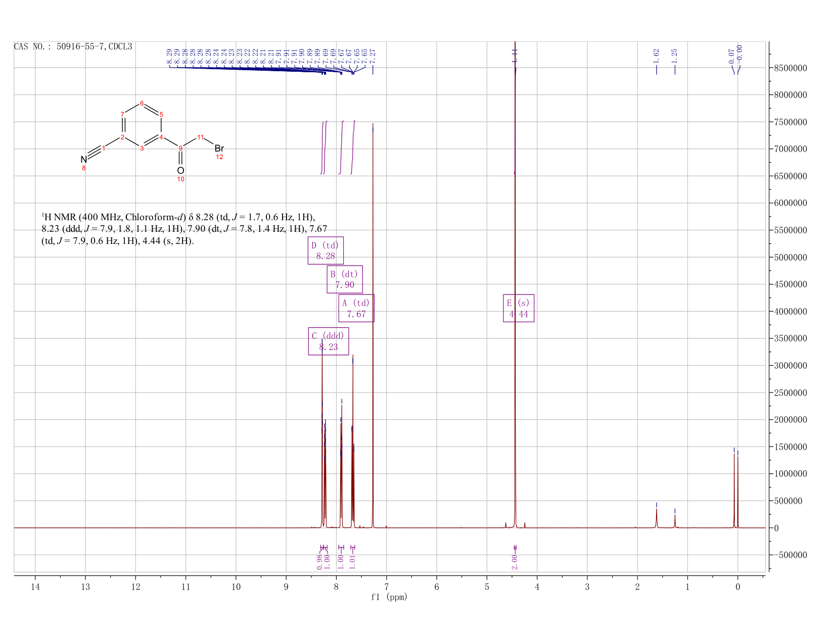Click x-axis tick label 14
The image size is (834, 644).
pos(35,587)
